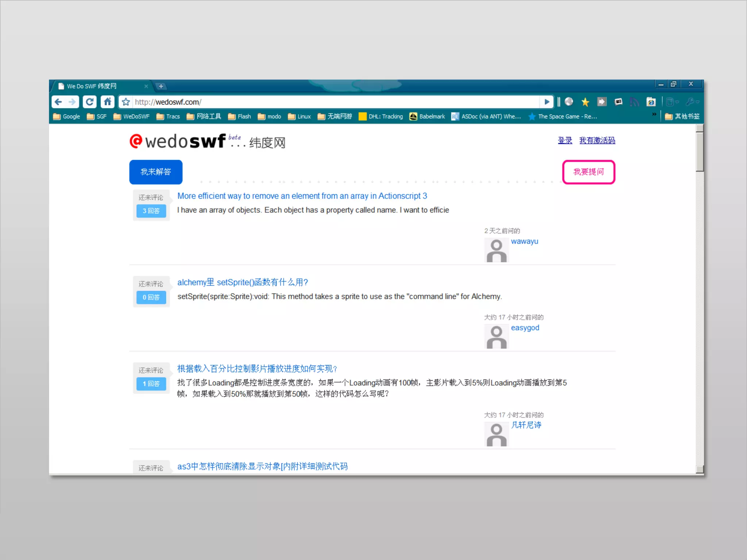Open a new tab with plus button

click(x=161, y=86)
